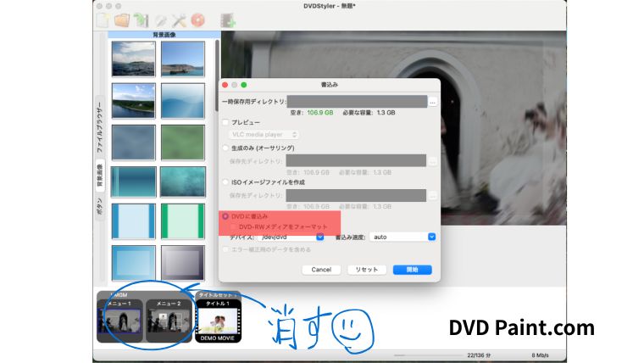The image size is (644, 363).
Task: Click the Save project toolbar icon
Action: 141,20
